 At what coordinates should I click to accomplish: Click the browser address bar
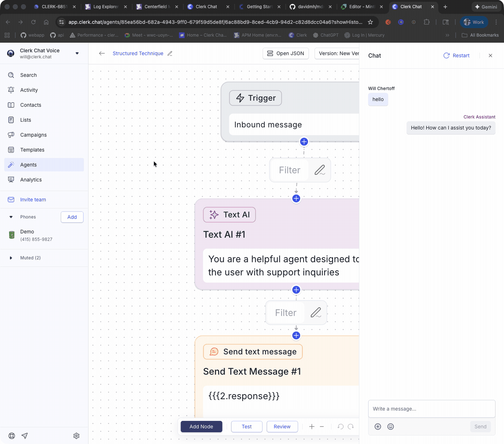point(215,22)
